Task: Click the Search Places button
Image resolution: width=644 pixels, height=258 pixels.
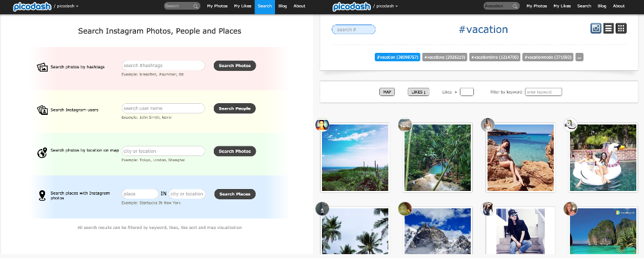Action: point(235,193)
